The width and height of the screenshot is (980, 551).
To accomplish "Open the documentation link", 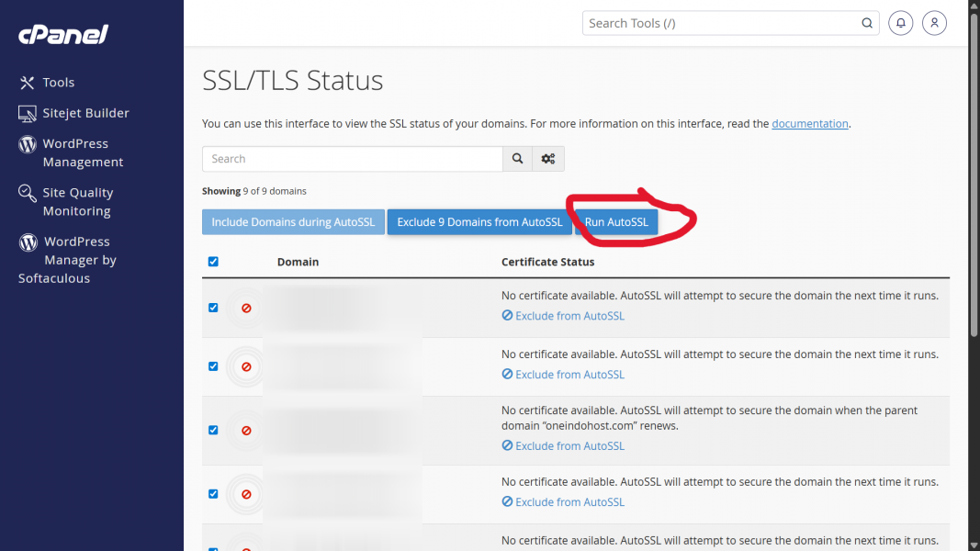I will 809,124.
